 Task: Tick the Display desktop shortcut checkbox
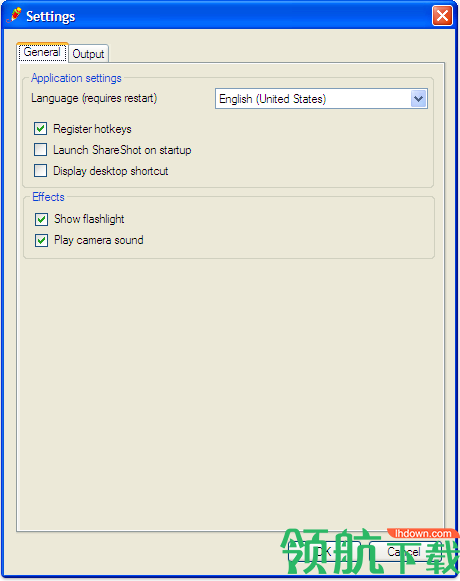(x=40, y=171)
